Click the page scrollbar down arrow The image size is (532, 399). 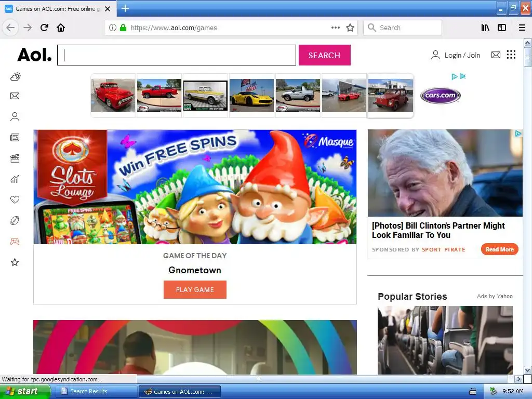(527, 370)
